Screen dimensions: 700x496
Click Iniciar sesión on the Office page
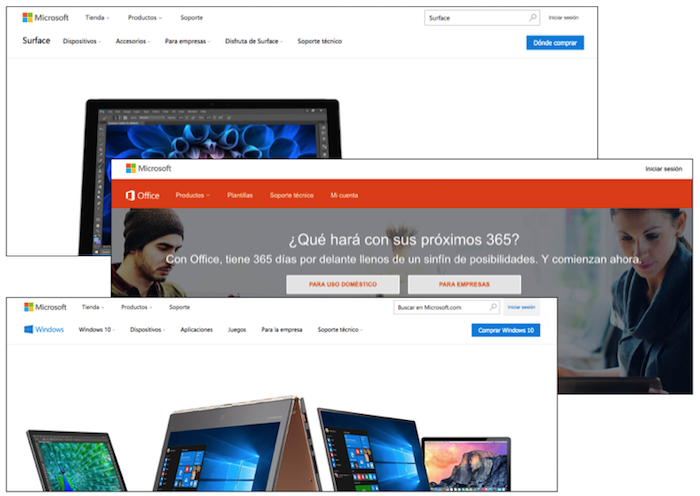point(663,169)
